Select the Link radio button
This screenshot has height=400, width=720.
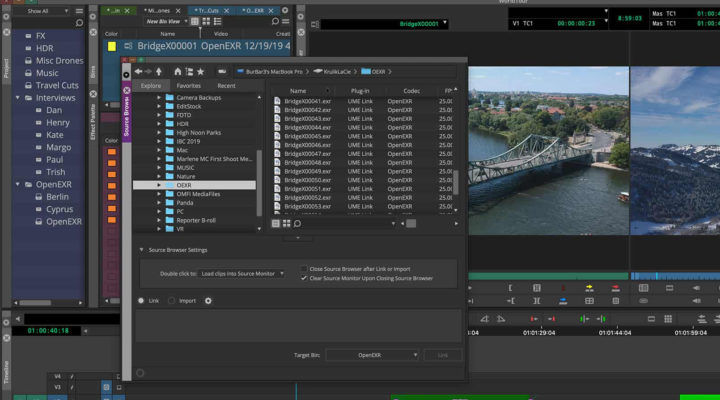pos(141,301)
